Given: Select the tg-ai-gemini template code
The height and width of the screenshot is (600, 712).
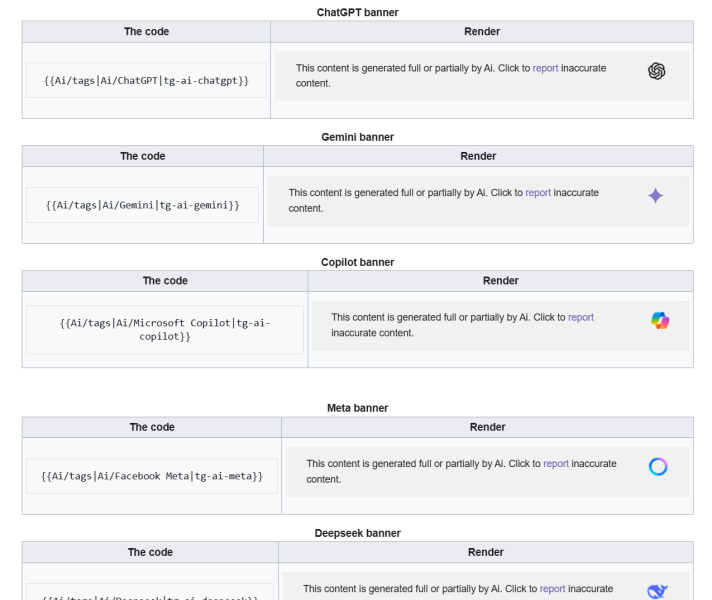Looking at the screenshot, I should point(143,205).
